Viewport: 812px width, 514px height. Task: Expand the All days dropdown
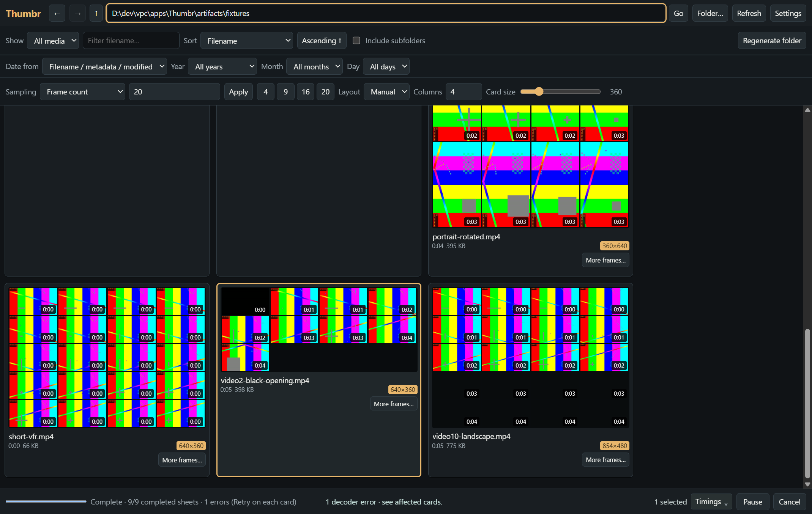386,66
